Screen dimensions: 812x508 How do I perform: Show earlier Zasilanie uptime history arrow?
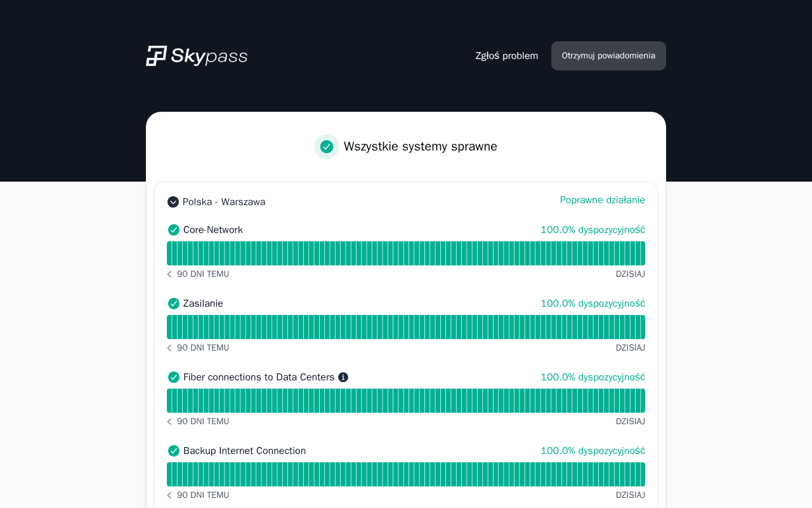click(169, 348)
